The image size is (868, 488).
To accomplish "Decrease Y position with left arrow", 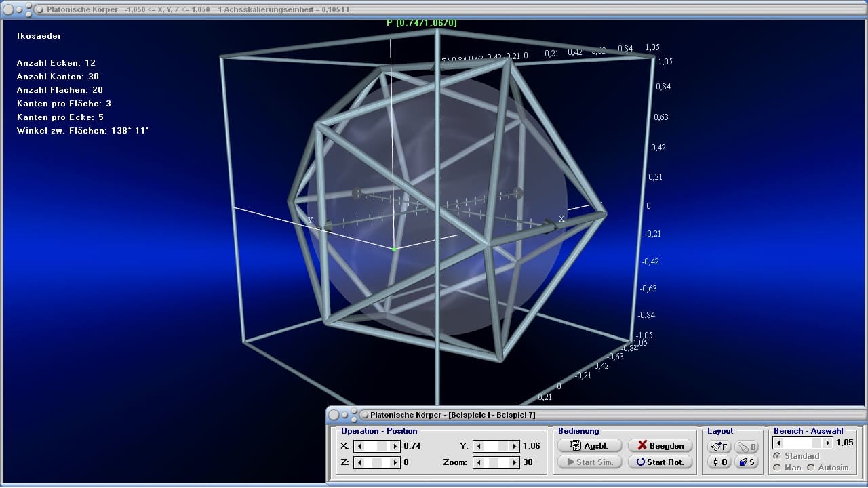I will tap(479, 446).
